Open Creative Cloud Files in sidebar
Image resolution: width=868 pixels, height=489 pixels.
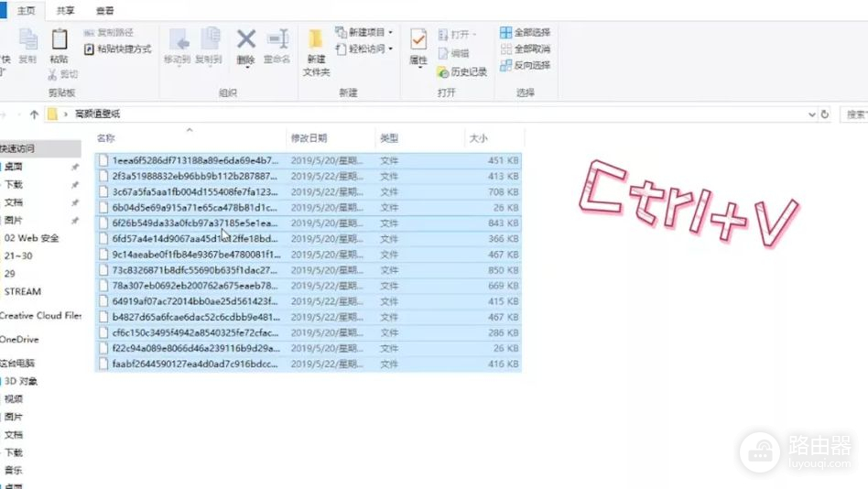[41, 316]
